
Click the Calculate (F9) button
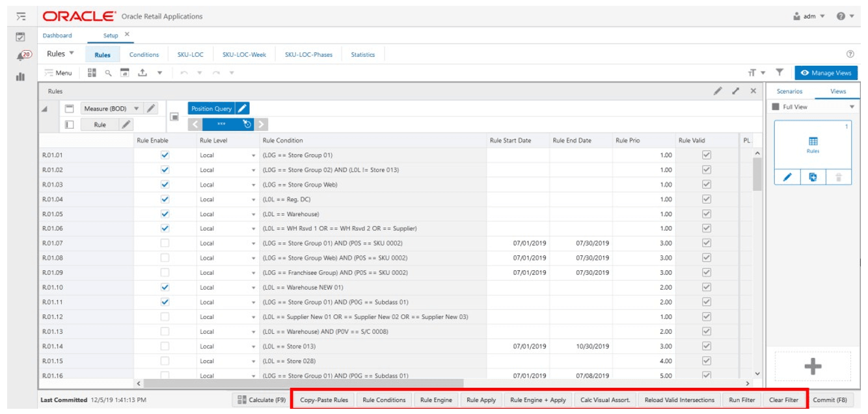[262, 400]
